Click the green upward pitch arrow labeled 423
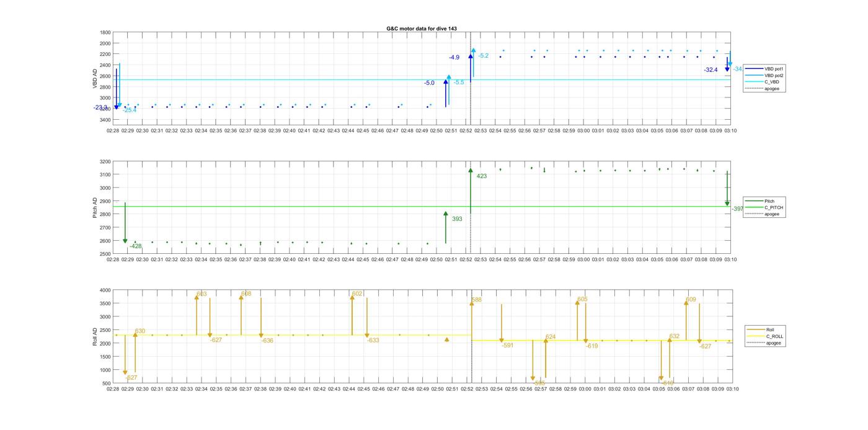 coord(471,191)
